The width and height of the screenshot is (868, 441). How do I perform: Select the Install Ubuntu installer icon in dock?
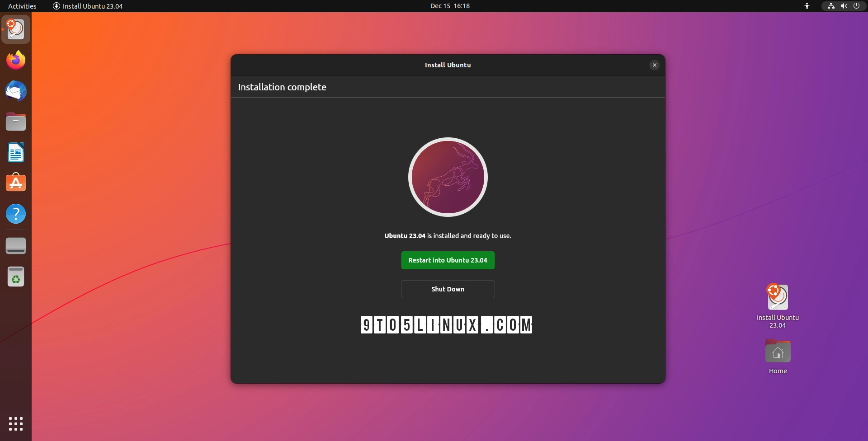(x=16, y=29)
